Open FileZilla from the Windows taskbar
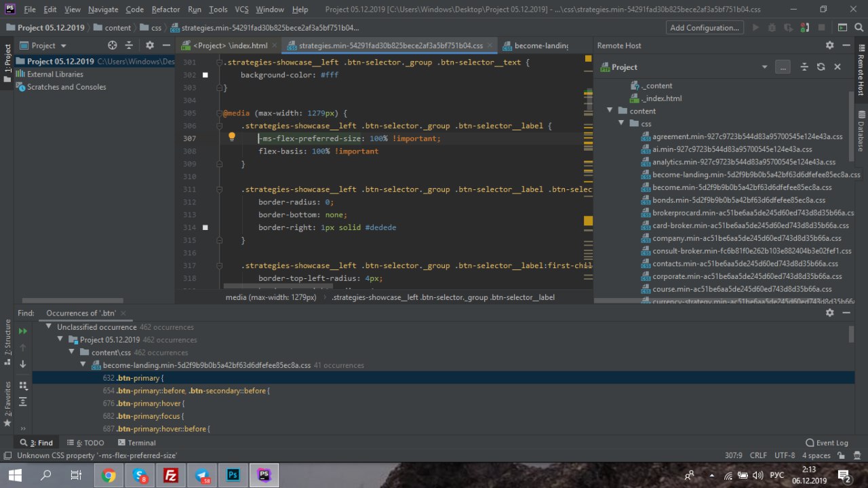 click(171, 476)
